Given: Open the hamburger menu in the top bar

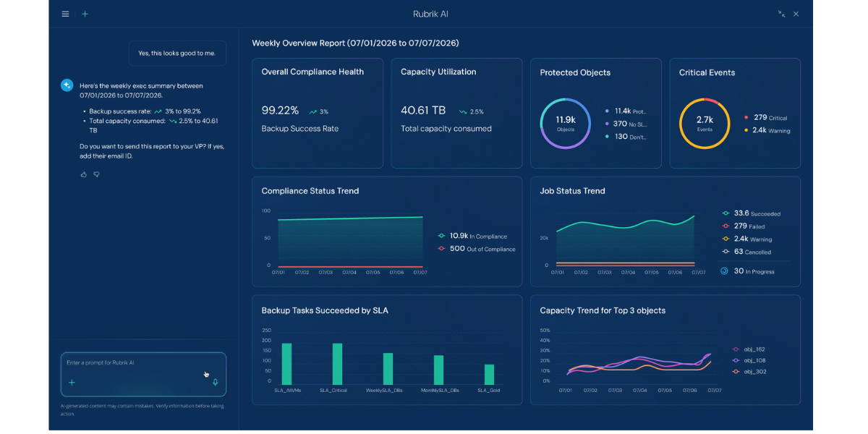Looking at the screenshot, I should 65,14.
